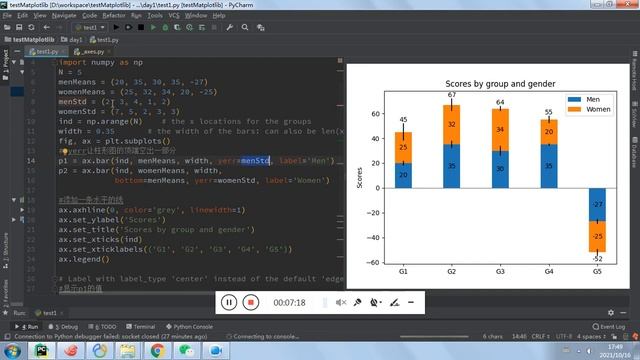
Task: Click the fold arrow beside line 18
Action: [x=14, y=200]
